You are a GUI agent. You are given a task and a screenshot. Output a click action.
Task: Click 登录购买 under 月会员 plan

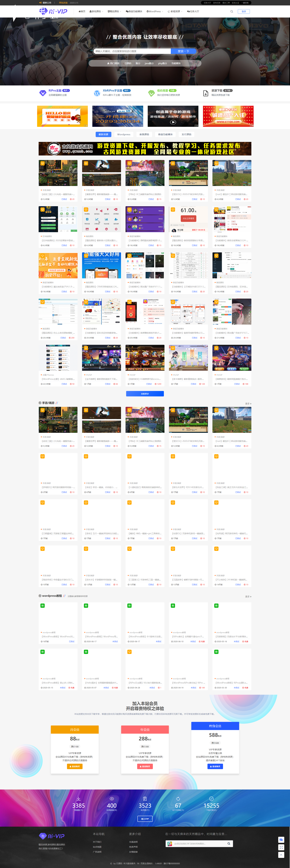point(75,766)
